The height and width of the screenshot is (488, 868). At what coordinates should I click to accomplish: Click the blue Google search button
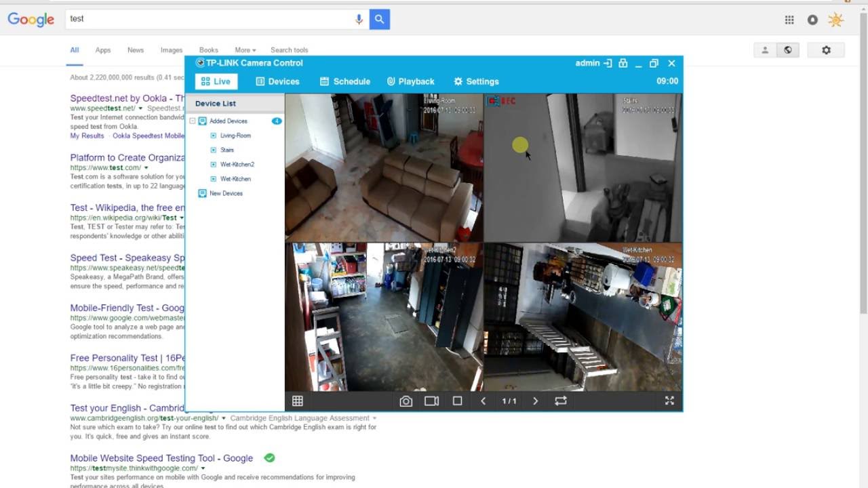pyautogui.click(x=380, y=19)
